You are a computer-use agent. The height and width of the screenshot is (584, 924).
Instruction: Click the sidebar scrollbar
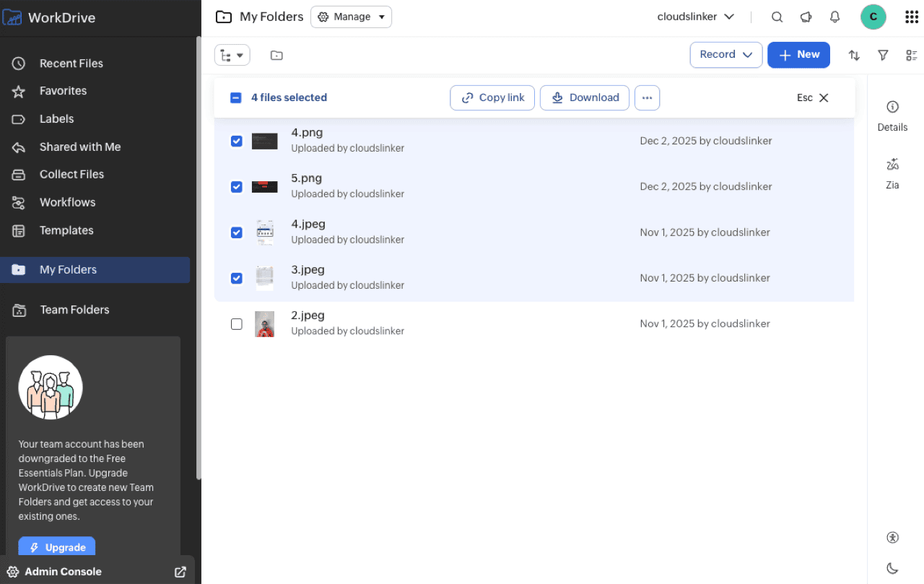pyautogui.click(x=199, y=256)
